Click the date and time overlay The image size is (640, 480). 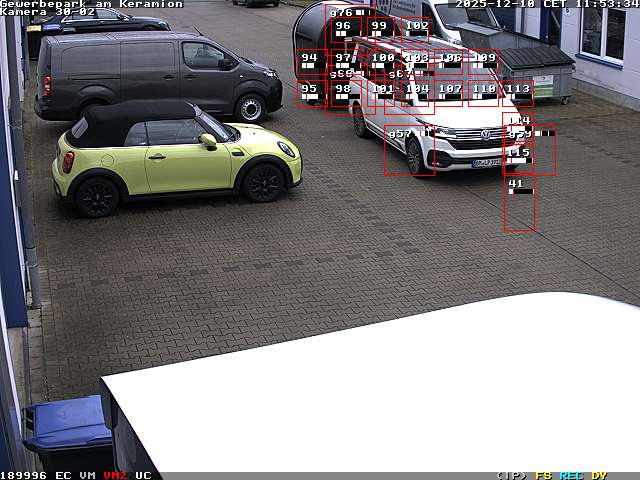[547, 4]
